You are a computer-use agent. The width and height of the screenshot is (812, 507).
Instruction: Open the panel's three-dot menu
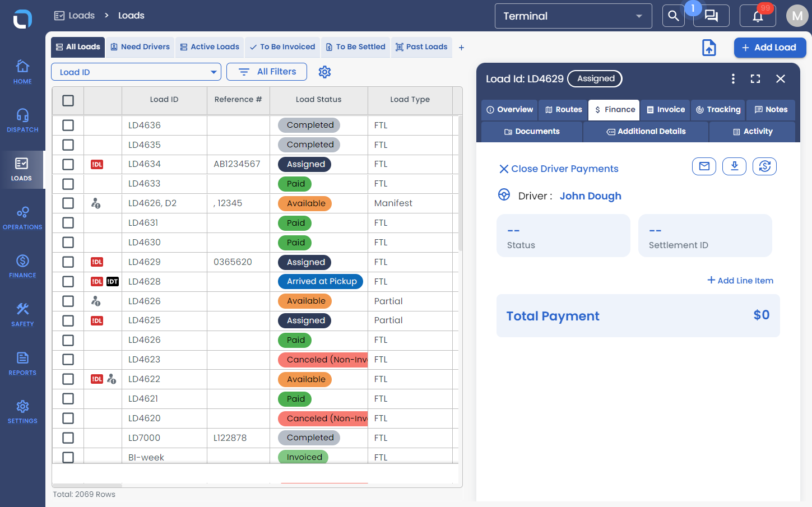coord(733,79)
